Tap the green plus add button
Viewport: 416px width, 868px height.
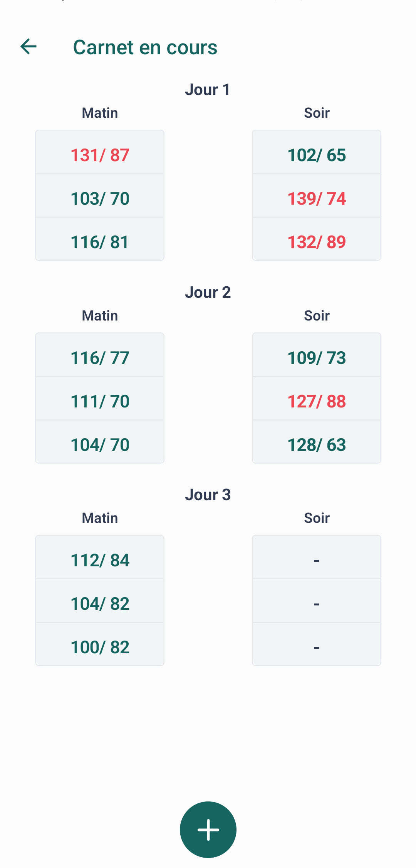tap(208, 830)
